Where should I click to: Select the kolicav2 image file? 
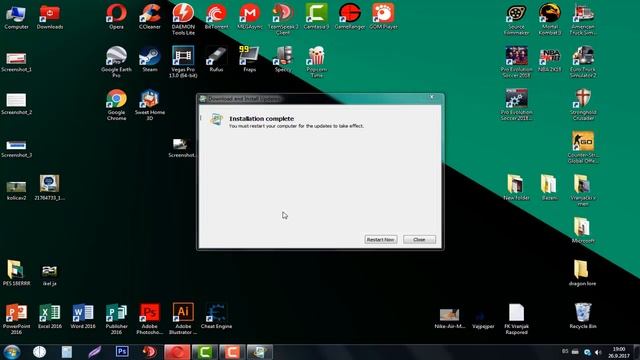point(16,190)
